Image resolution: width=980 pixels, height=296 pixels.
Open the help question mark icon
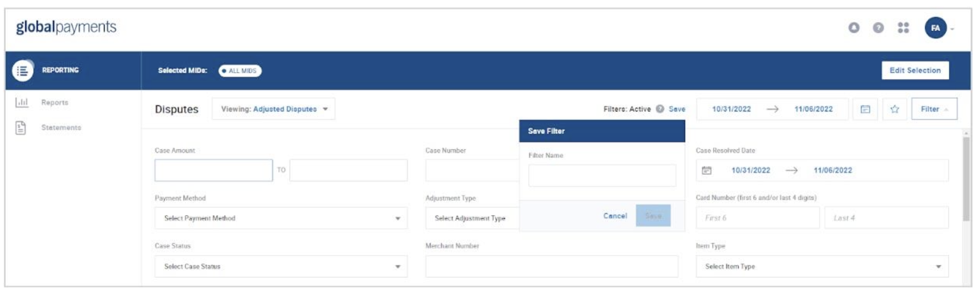[878, 27]
